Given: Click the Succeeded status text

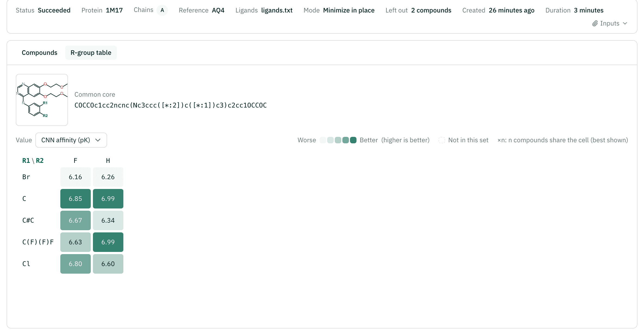Looking at the screenshot, I should pyautogui.click(x=54, y=10).
